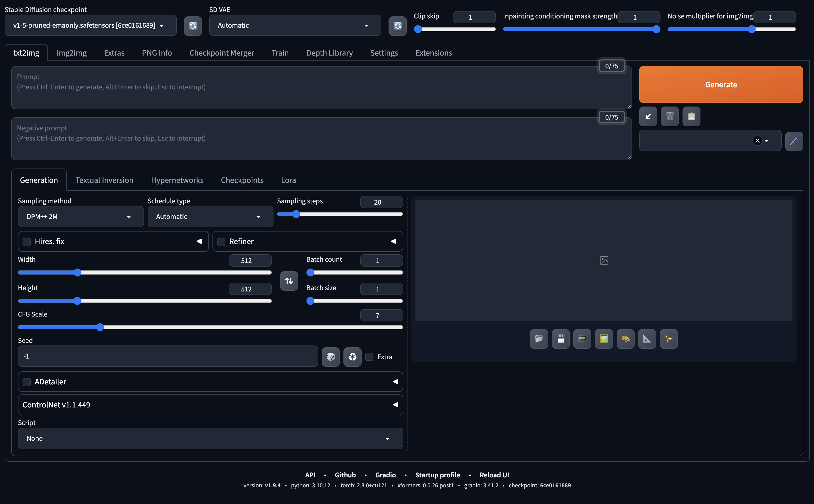The height and width of the screenshot is (504, 814).
Task: Save image with the floppy disk icon
Action: 561,339
